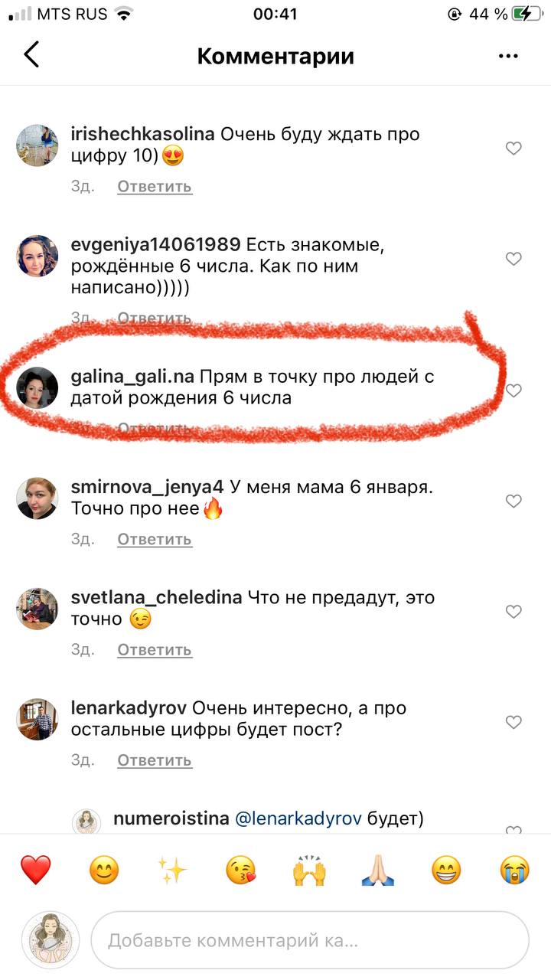Focus the add comment text field

click(310, 940)
